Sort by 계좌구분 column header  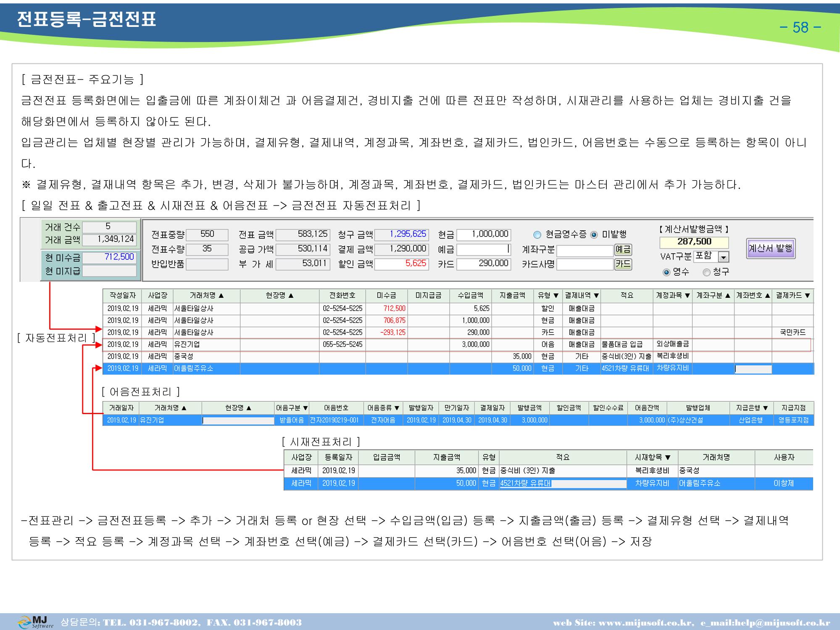[x=713, y=296]
